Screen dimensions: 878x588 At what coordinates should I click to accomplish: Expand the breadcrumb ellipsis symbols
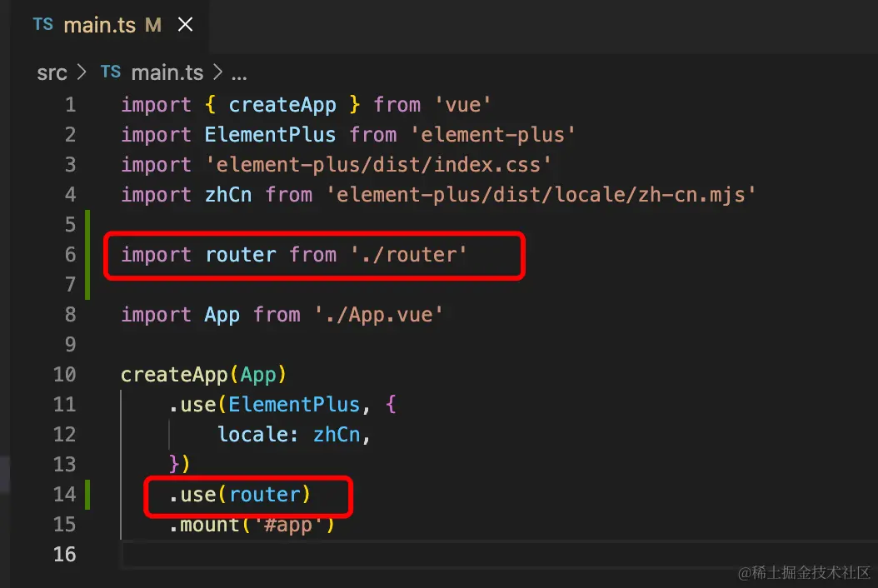(239, 74)
